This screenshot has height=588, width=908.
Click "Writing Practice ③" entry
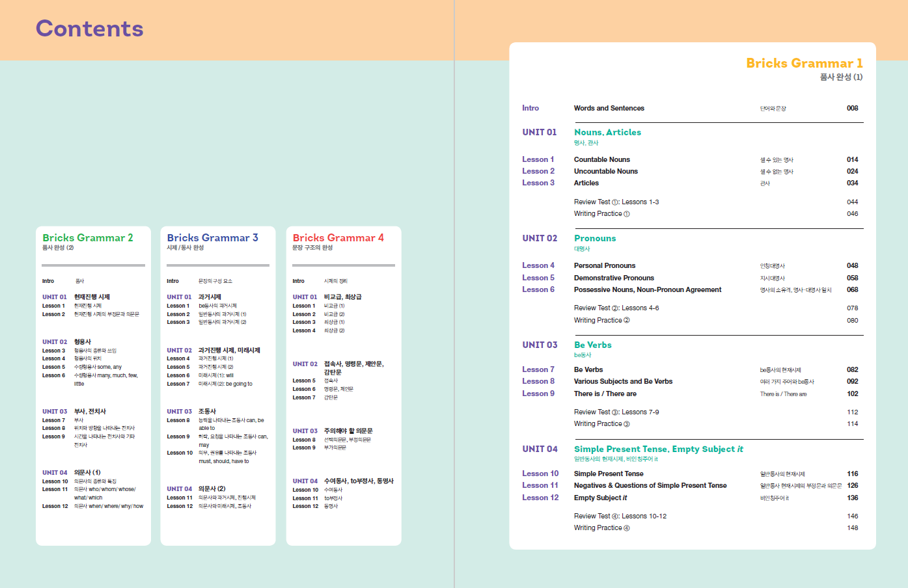(602, 423)
